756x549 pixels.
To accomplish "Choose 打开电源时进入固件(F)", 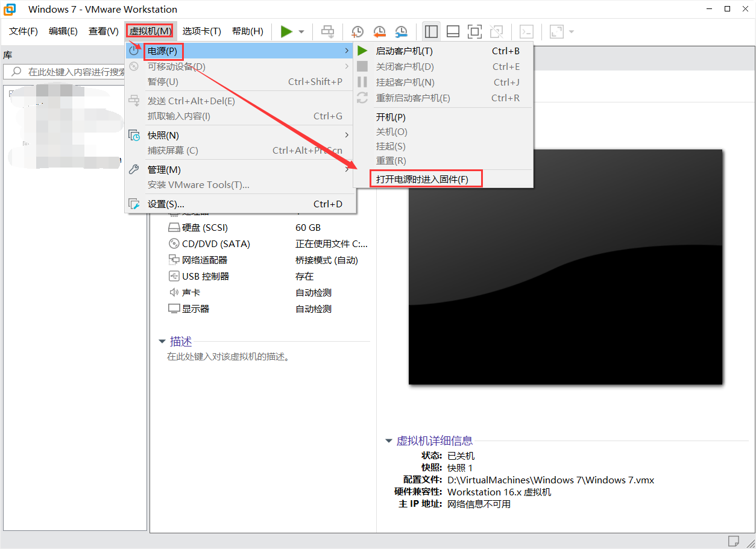I will point(443,180).
